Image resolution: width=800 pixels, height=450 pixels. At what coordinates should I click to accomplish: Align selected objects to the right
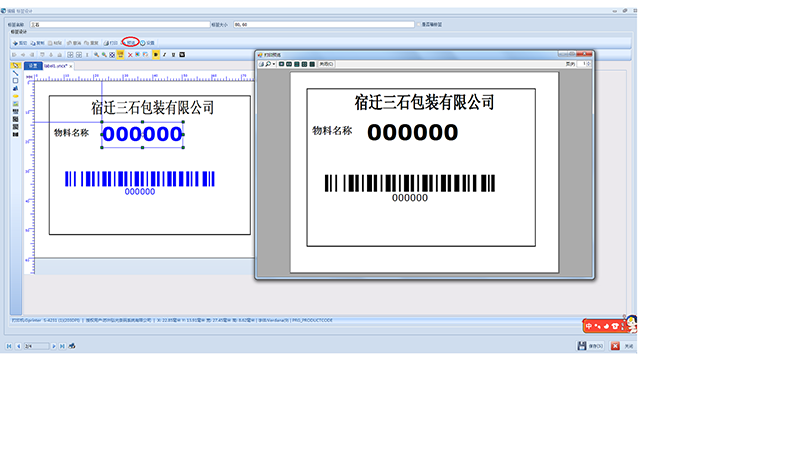click(x=32, y=55)
